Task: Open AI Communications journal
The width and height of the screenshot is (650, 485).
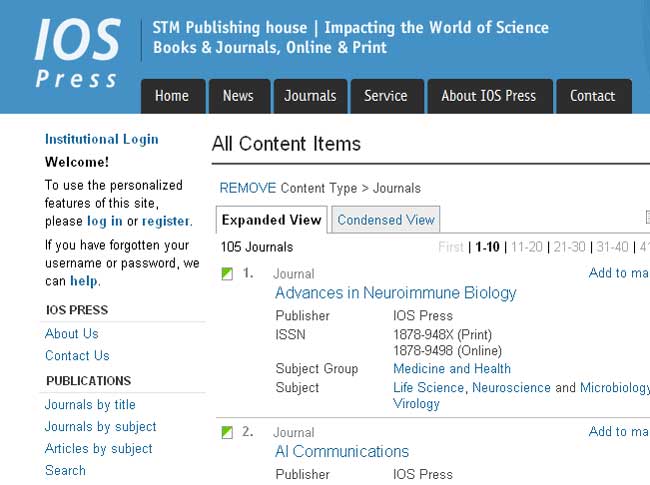Action: [x=342, y=451]
